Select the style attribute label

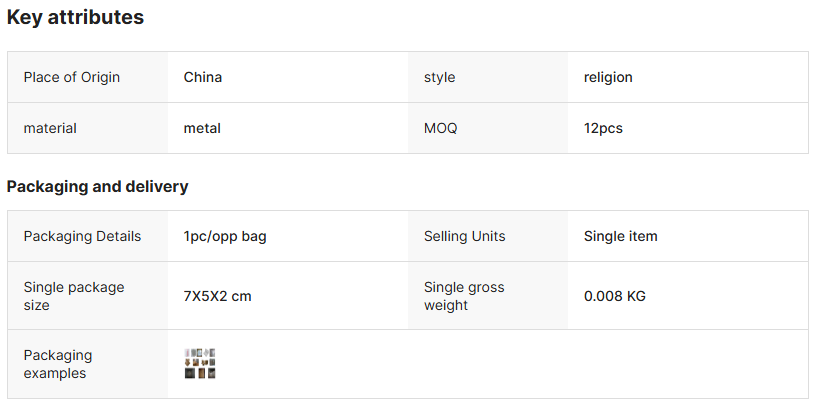tap(440, 78)
